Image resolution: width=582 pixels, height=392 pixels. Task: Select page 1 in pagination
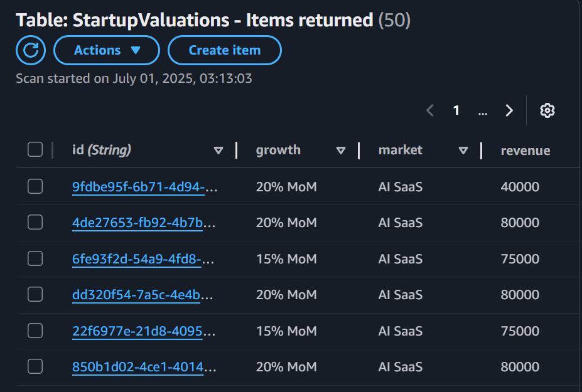coord(456,110)
